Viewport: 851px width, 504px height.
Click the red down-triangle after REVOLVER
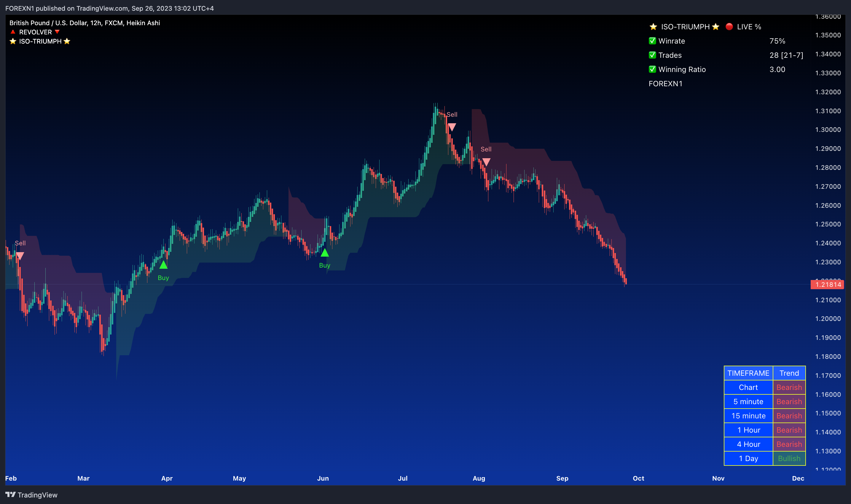click(x=57, y=32)
